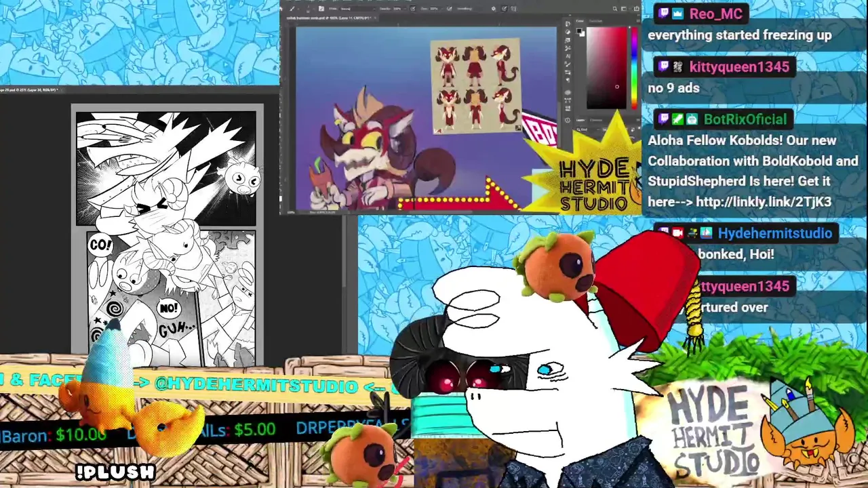Select the Brush tool icon in options bar
Screen dimensions: 868x488
click(x=292, y=9)
